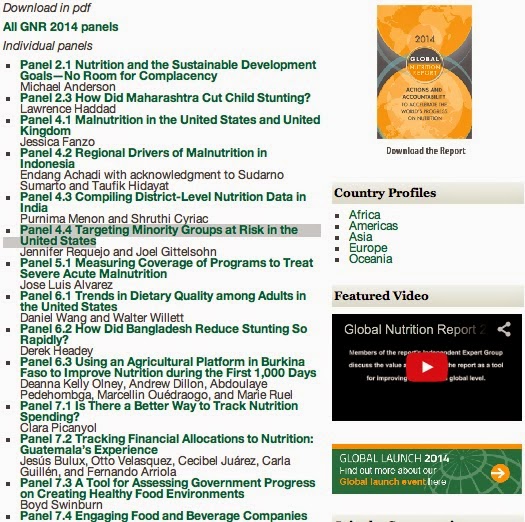
Task: Click the Global Nutrition Report video title
Action: 415,329
